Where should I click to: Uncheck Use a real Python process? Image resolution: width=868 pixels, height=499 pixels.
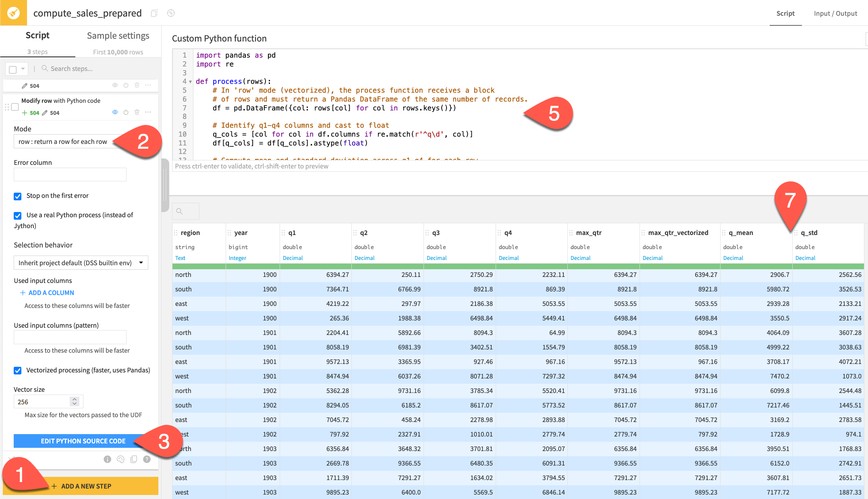point(18,216)
